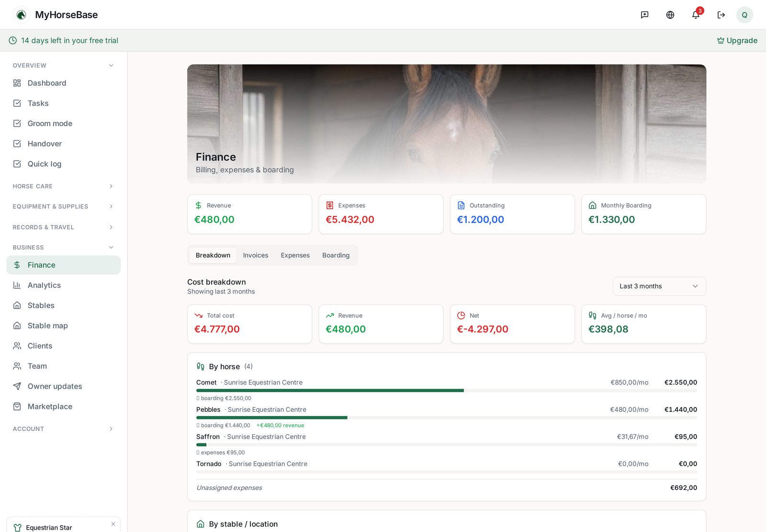Click the '+€480,00 revenue' label

(x=280, y=426)
